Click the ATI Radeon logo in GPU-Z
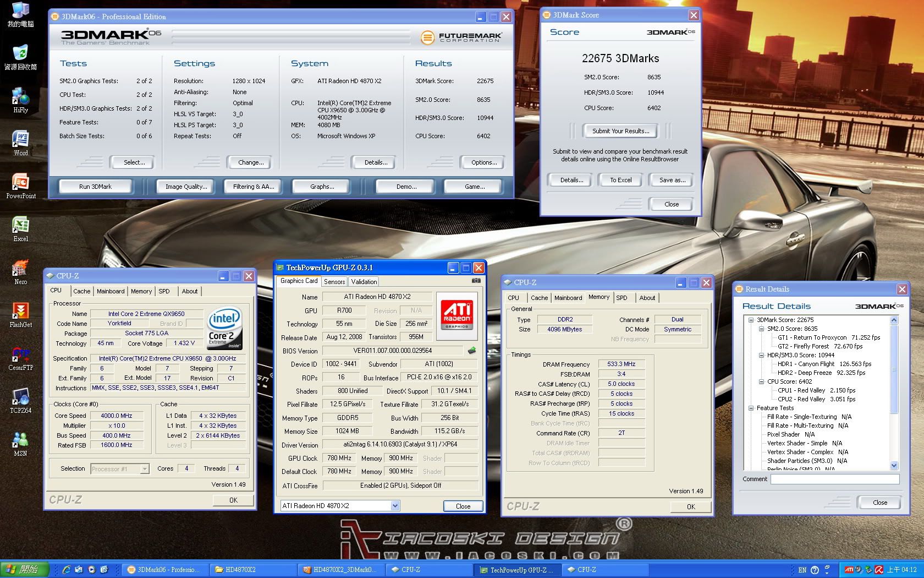924x578 pixels. [x=457, y=315]
